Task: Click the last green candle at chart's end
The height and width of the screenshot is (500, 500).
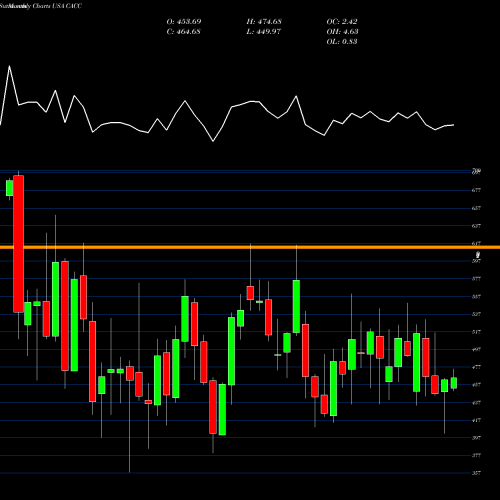Action: pos(454,383)
